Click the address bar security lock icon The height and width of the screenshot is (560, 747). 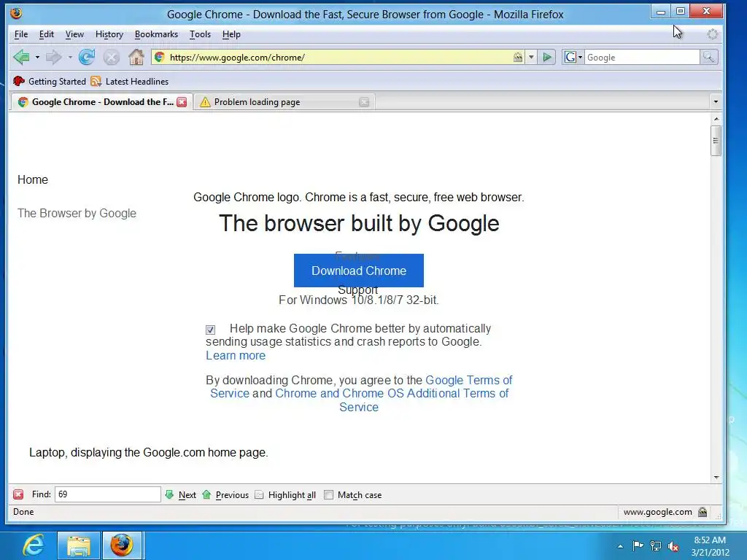coord(518,57)
